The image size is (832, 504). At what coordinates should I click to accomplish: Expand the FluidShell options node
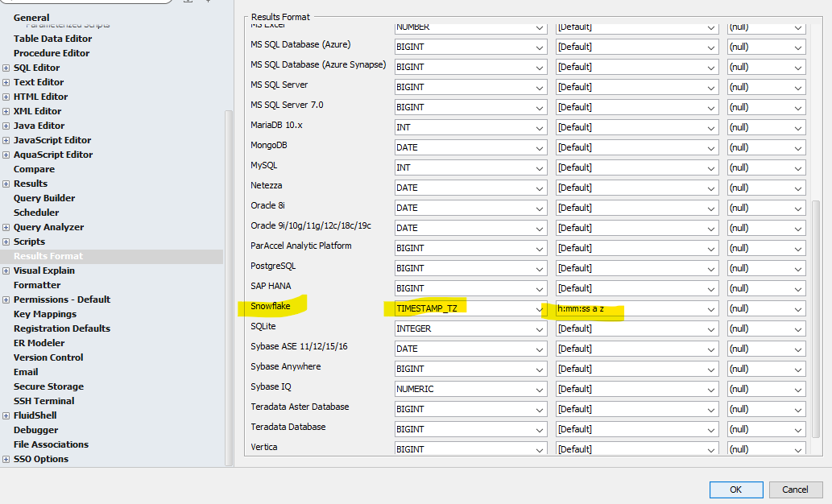(6, 415)
